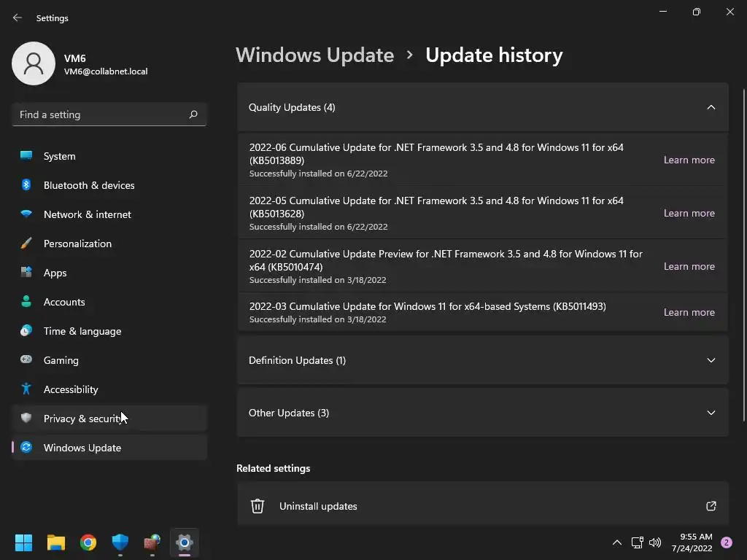Image resolution: width=747 pixels, height=560 pixels.
Task: Click the Apps icon in sidebar
Action: tap(26, 273)
